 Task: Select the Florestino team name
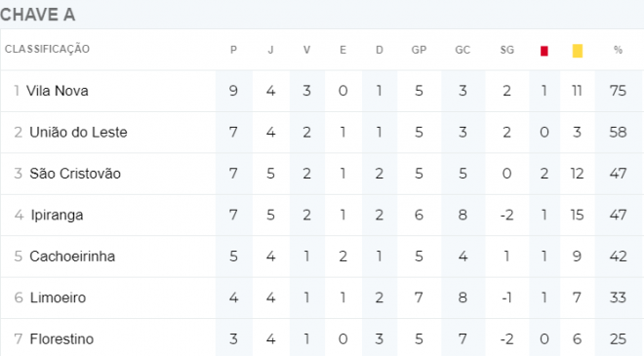click(61, 339)
